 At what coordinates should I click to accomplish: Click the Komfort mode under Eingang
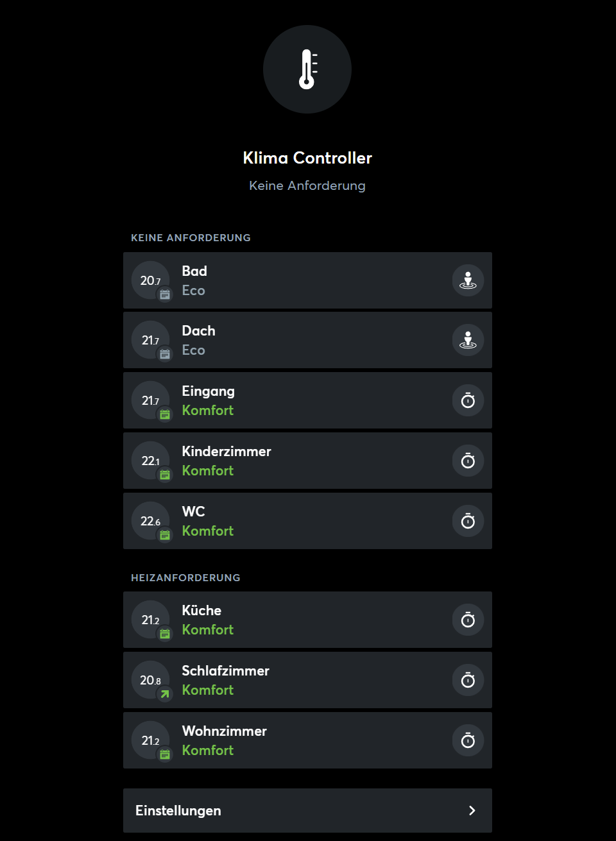pyautogui.click(x=207, y=411)
